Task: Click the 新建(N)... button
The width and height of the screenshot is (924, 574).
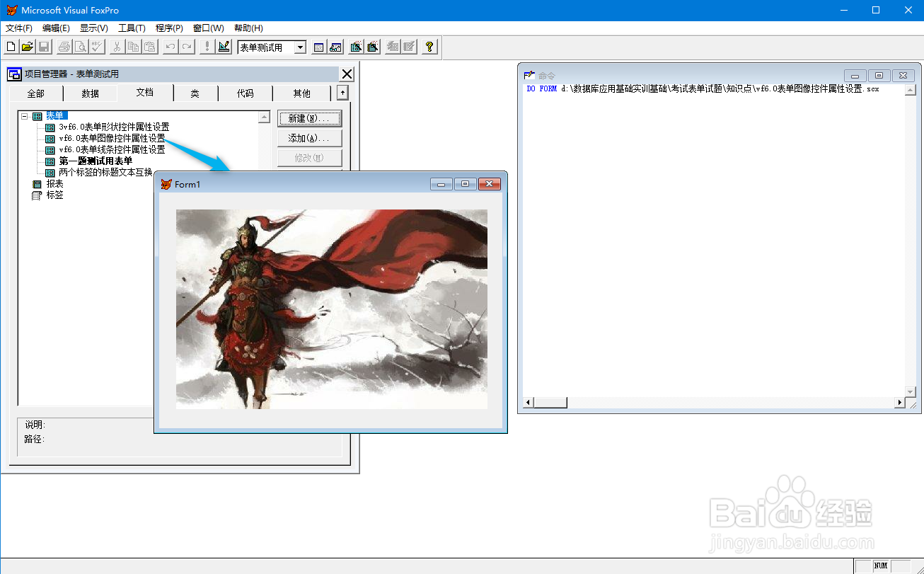Action: [310, 118]
